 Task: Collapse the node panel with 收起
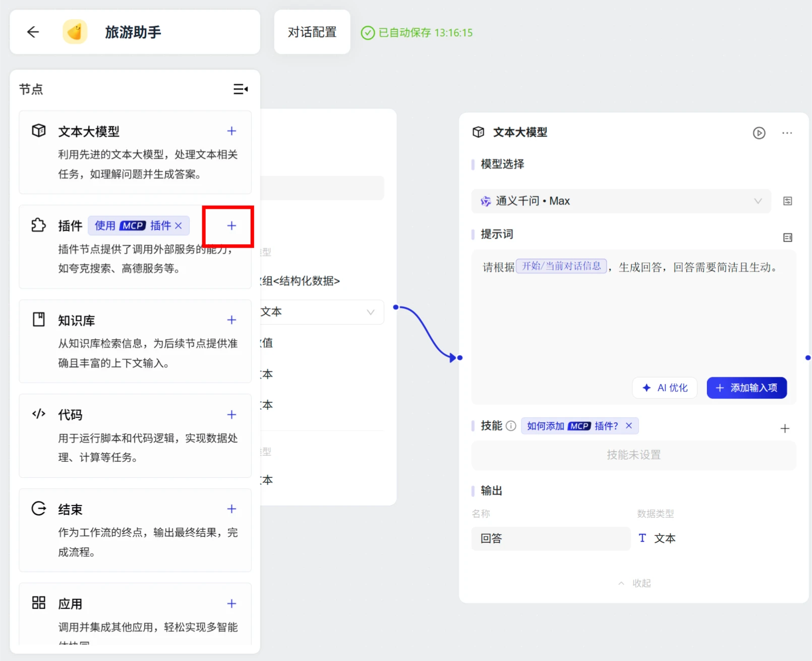click(x=634, y=583)
